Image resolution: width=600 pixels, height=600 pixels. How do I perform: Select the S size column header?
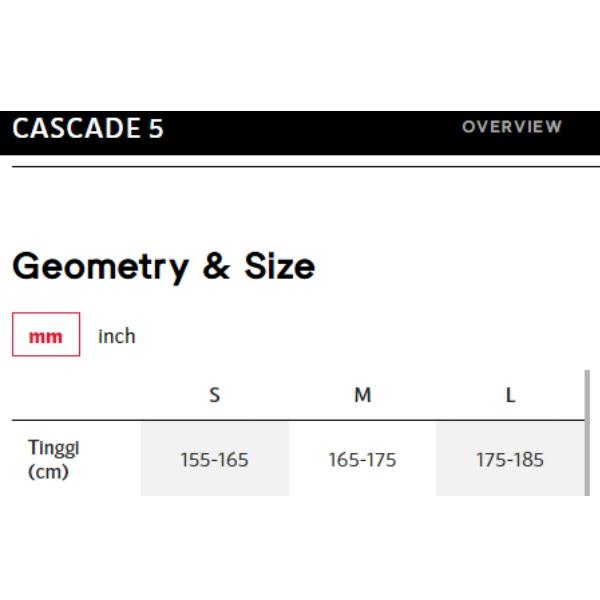coord(214,395)
